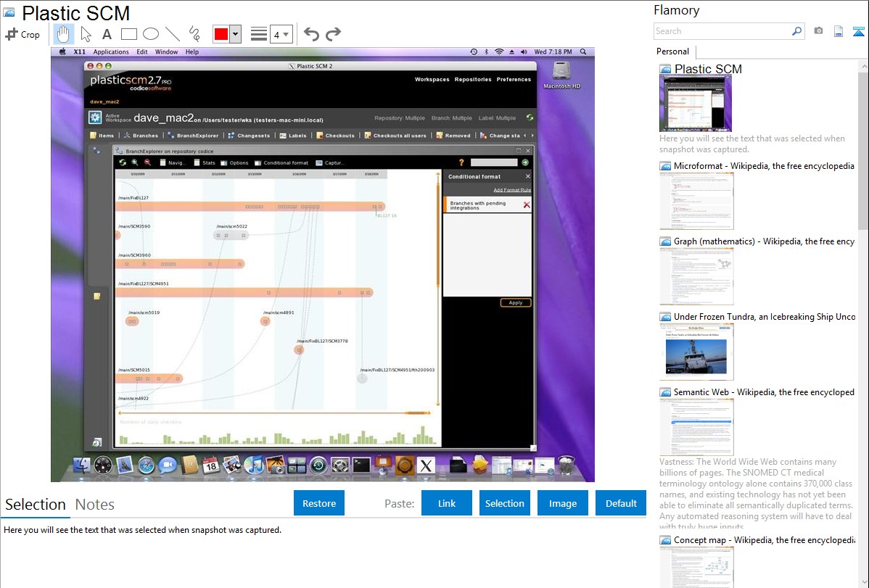Click the Paste Image button
This screenshot has height=588, width=869.
pyautogui.click(x=562, y=503)
